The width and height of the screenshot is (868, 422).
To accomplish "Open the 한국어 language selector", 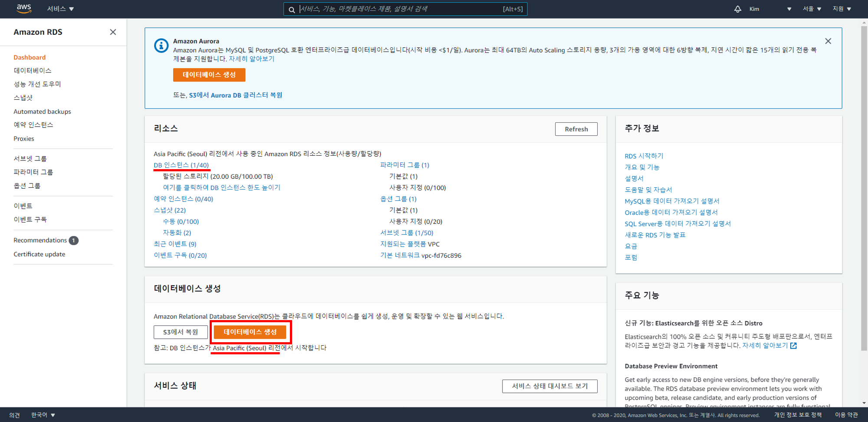I will tap(43, 415).
